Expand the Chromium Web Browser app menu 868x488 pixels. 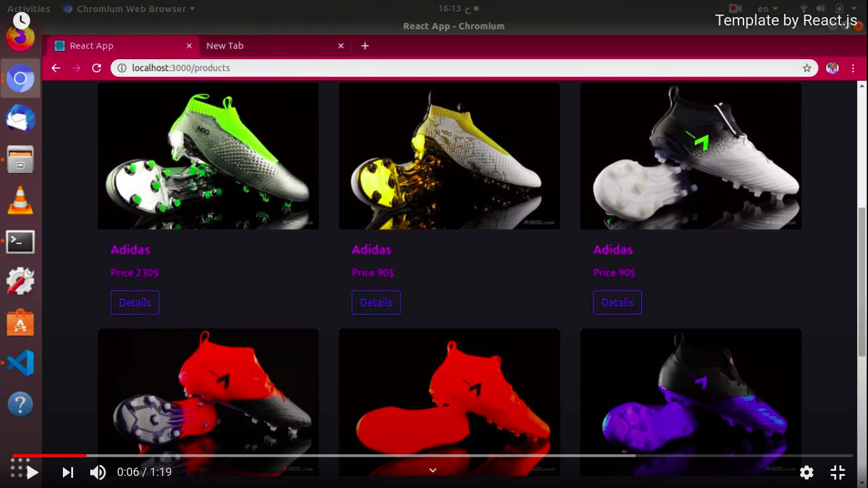point(130,9)
